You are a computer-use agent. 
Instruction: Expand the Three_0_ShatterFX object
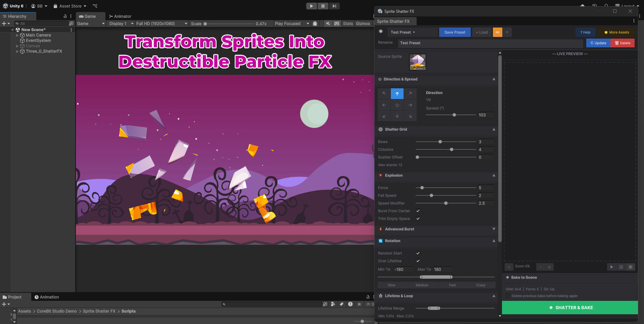pos(18,51)
